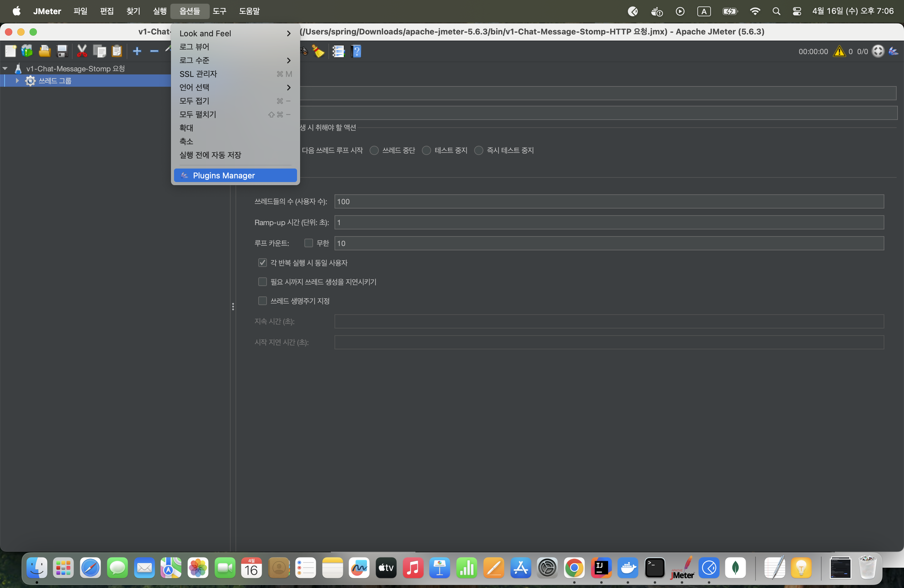The image size is (904, 588).
Task: Choose 모두 접기 menu entry
Action: (x=235, y=101)
